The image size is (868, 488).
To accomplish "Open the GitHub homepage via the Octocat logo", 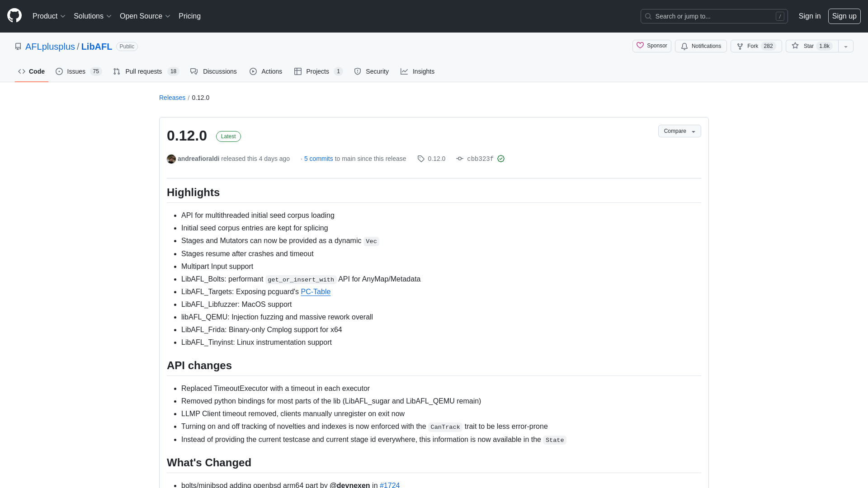I will (14, 16).
